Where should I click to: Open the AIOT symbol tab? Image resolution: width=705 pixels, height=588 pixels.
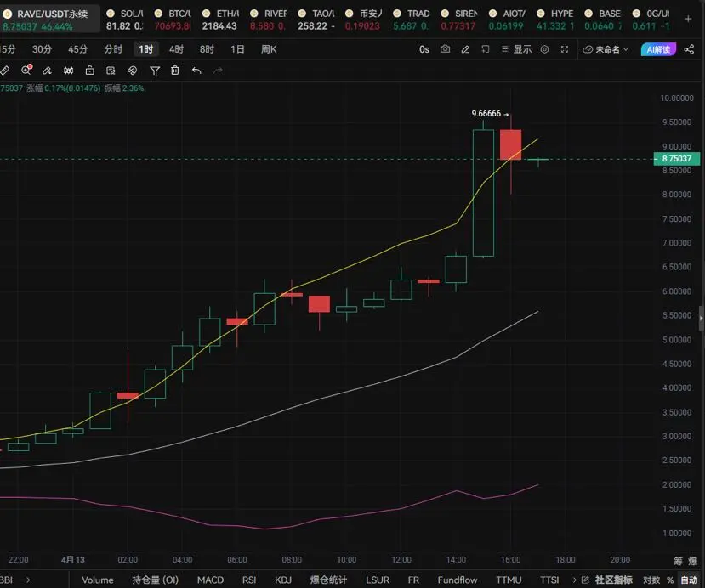tap(508, 20)
